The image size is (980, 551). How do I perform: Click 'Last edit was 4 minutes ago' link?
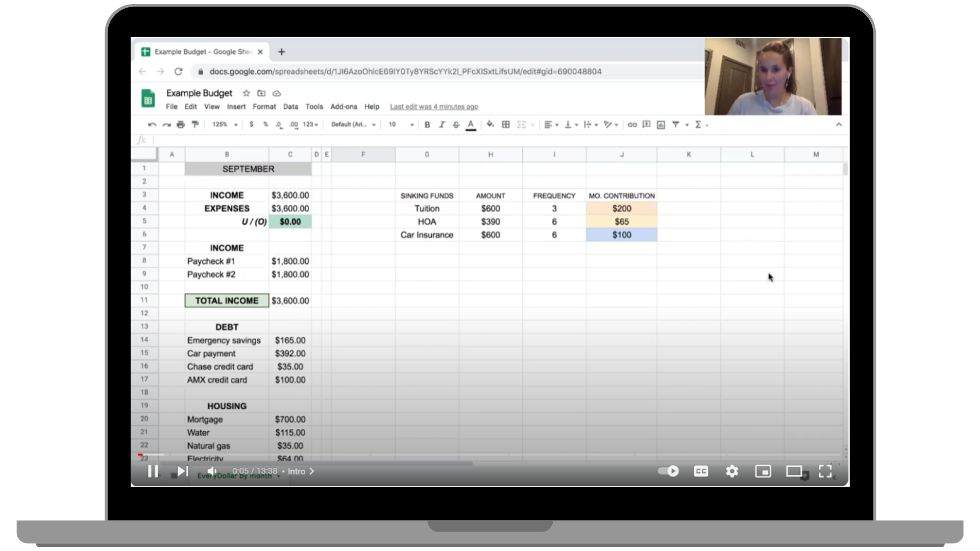[434, 107]
